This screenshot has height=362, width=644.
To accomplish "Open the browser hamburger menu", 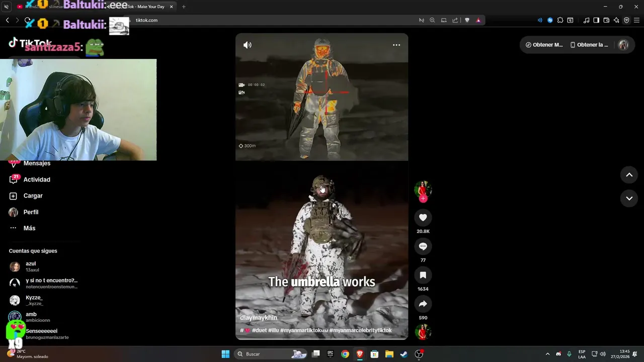I will (x=636, y=20).
